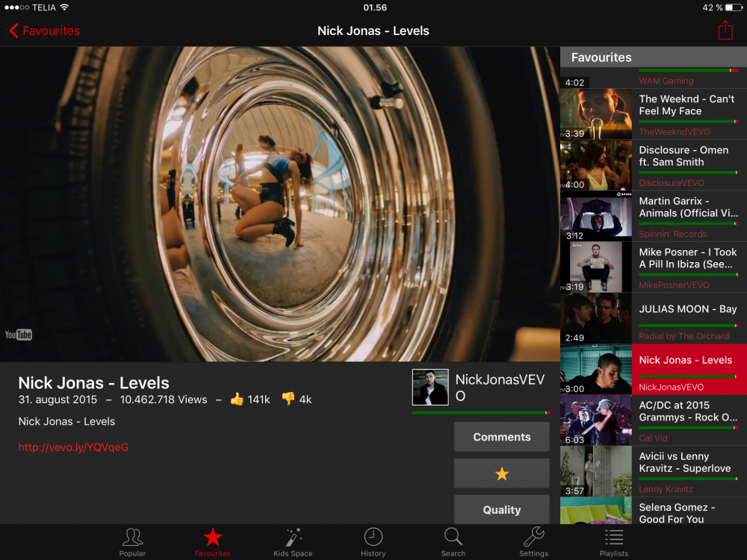Open Mike Posner video thumbnail
This screenshot has width=747, height=560.
tap(596, 267)
